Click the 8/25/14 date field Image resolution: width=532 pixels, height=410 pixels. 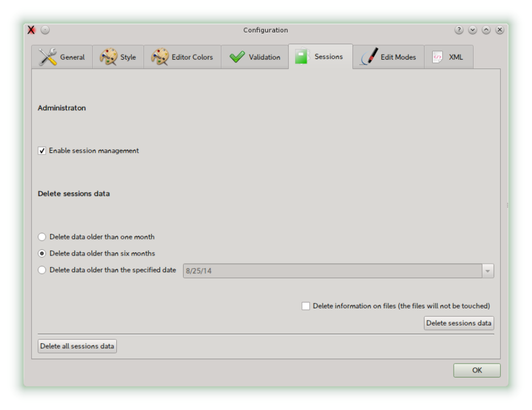click(332, 271)
